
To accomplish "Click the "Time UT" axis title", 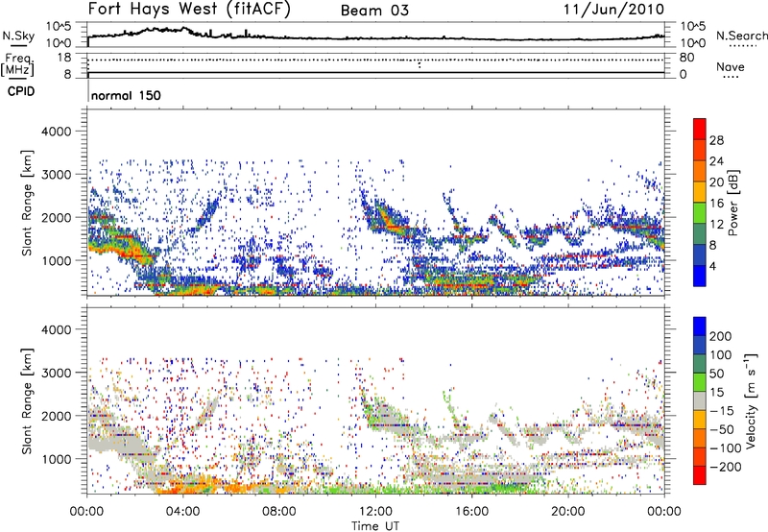I will [x=375, y=526].
